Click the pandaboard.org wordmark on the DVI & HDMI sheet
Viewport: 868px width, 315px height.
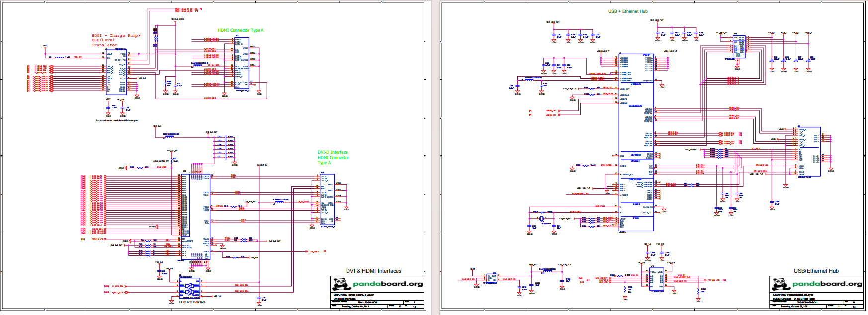388,284
